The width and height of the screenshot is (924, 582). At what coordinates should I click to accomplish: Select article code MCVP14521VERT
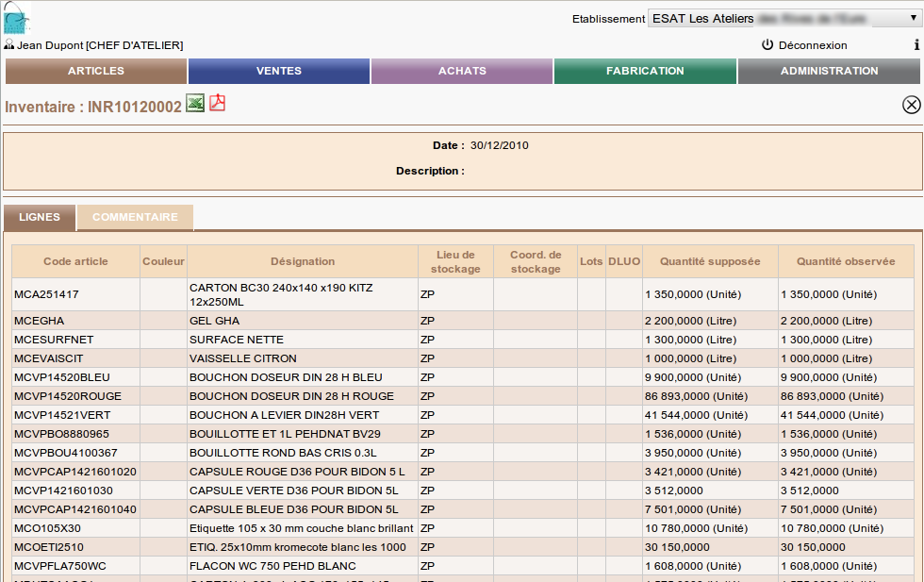(x=62, y=415)
